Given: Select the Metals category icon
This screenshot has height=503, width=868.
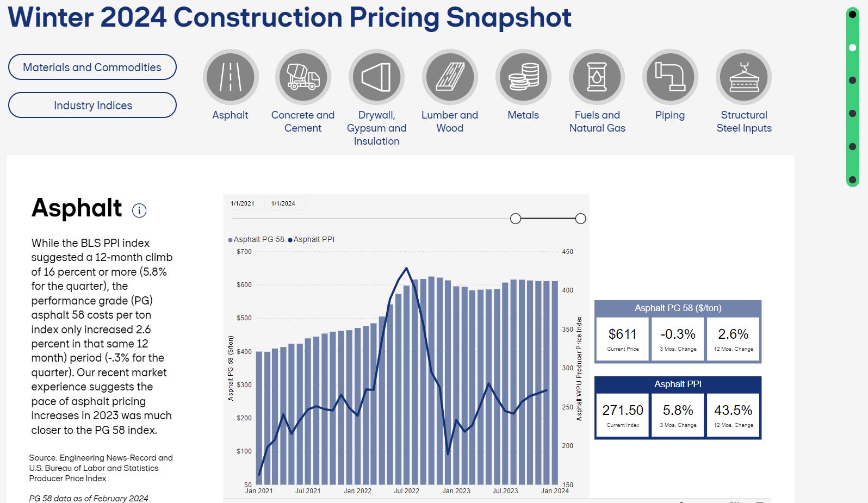Looking at the screenshot, I should point(523,77).
